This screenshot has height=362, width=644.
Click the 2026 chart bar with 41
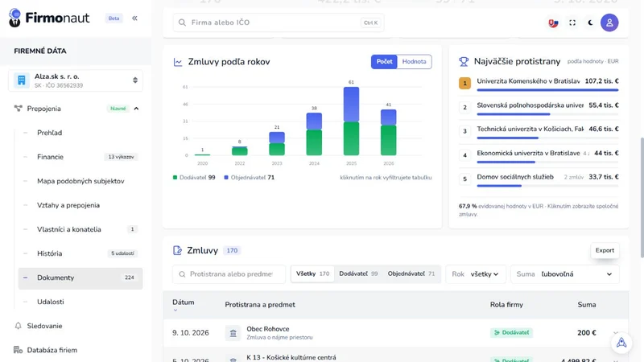389,132
